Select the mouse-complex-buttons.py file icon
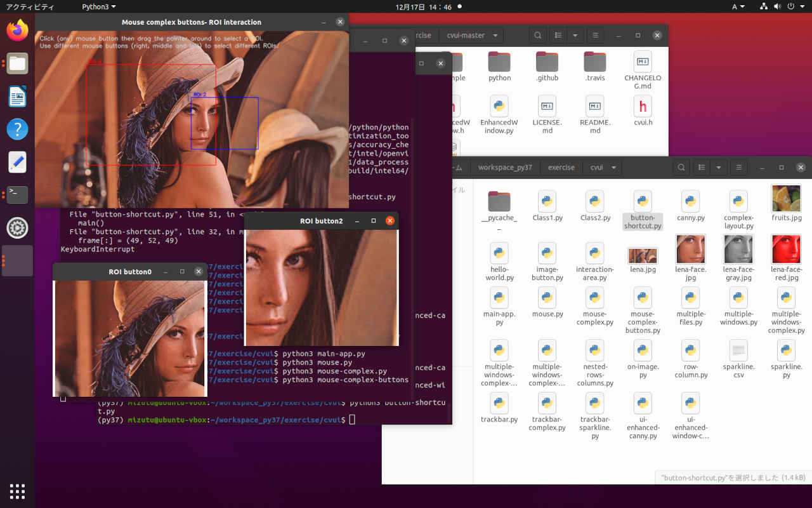The width and height of the screenshot is (812, 508). pyautogui.click(x=643, y=298)
